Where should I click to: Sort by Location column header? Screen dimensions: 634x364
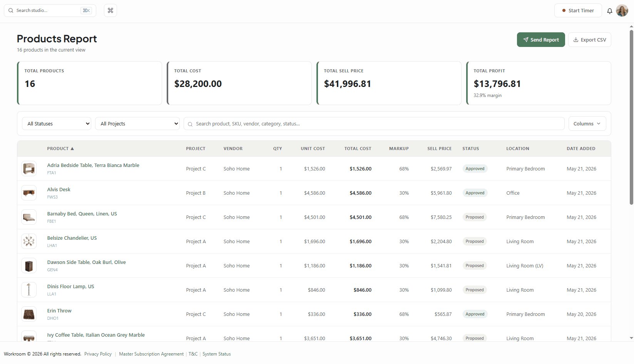(x=518, y=149)
